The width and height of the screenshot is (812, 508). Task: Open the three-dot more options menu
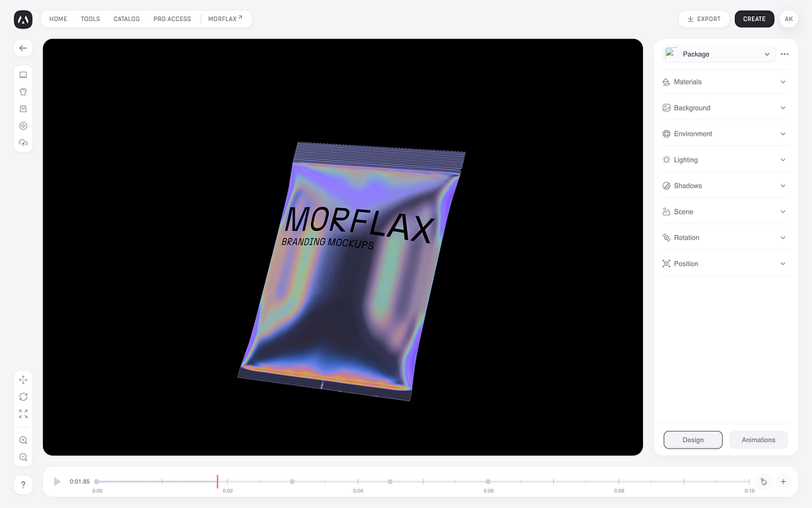(x=784, y=54)
